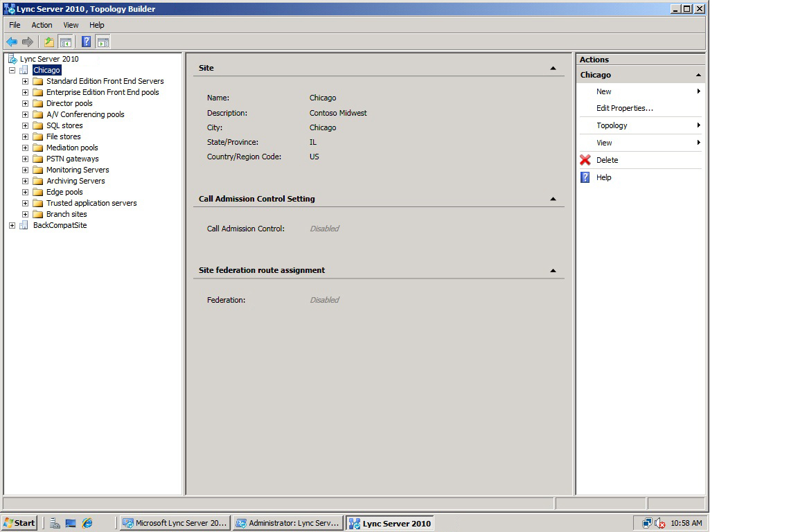Image resolution: width=798 pixels, height=532 pixels.
Task: Collapse the Chicago actions group
Action: click(698, 75)
